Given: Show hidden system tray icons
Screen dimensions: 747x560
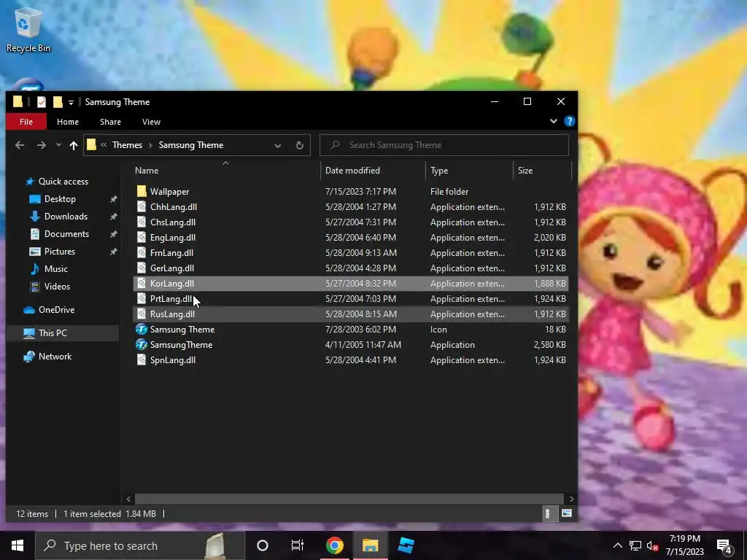Looking at the screenshot, I should point(617,545).
